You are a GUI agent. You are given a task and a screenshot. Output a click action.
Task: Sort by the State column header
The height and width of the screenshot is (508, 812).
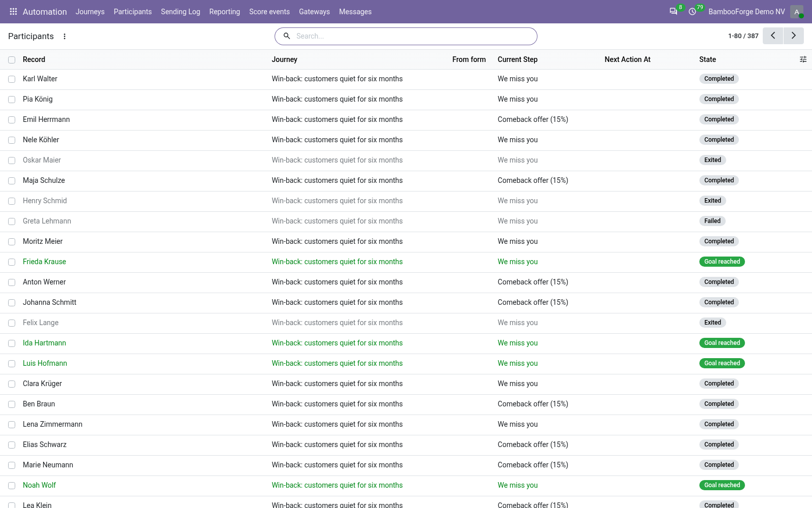[x=707, y=59]
